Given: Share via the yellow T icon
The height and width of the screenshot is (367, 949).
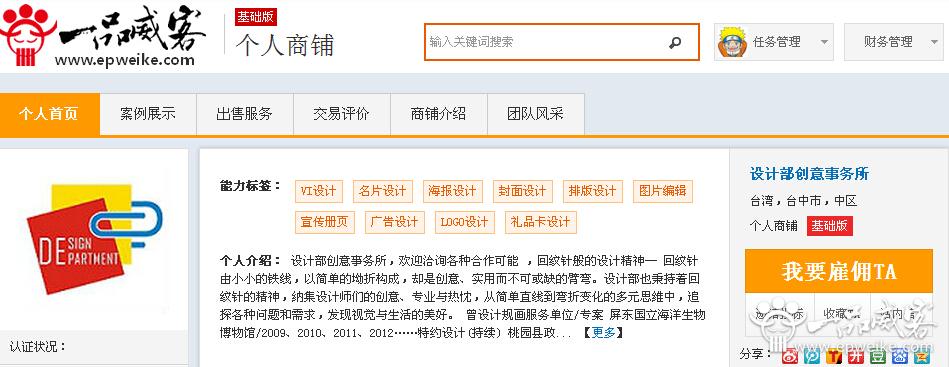Looking at the screenshot, I should click(x=835, y=355).
